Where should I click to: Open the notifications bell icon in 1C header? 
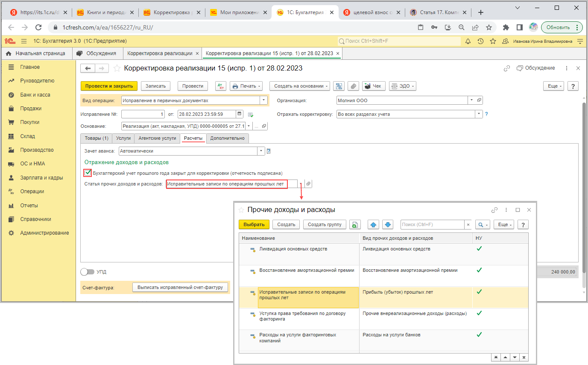pos(468,41)
